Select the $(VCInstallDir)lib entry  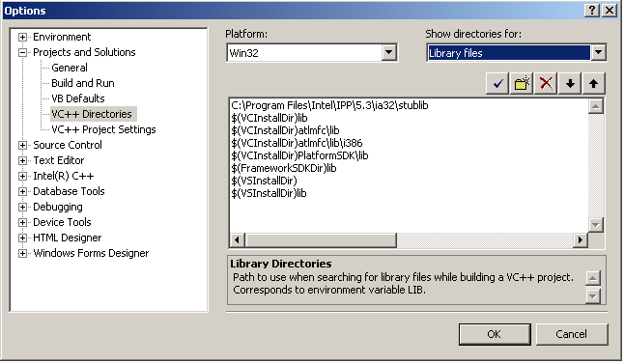tap(269, 118)
